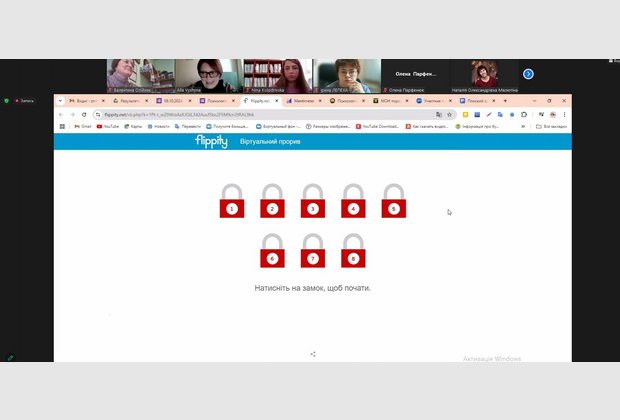Click the green annotate pencil icon

tap(10, 358)
